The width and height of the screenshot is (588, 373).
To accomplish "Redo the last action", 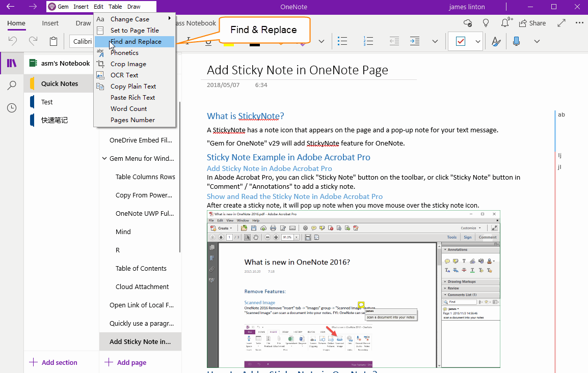I will coord(33,41).
